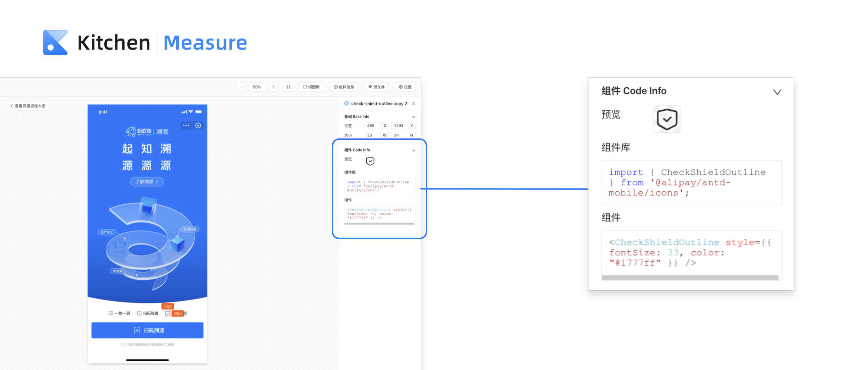Image resolution: width=868 pixels, height=370 pixels.
Task: Click the check-shield-outline copy 2 title
Action: (379, 104)
